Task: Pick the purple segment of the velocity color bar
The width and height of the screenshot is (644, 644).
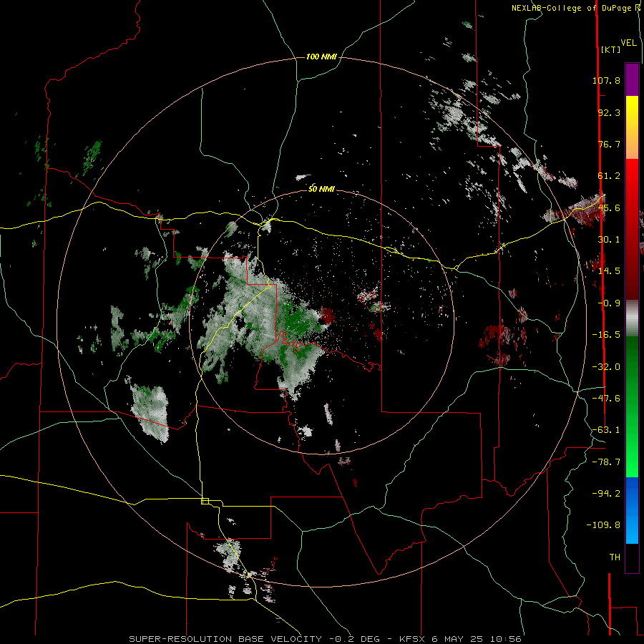Action: [632, 79]
